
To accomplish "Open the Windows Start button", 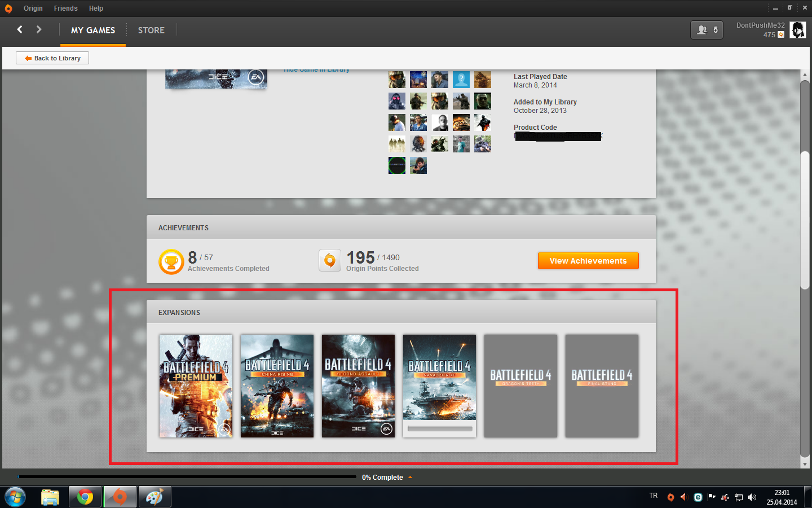I will coord(15,497).
